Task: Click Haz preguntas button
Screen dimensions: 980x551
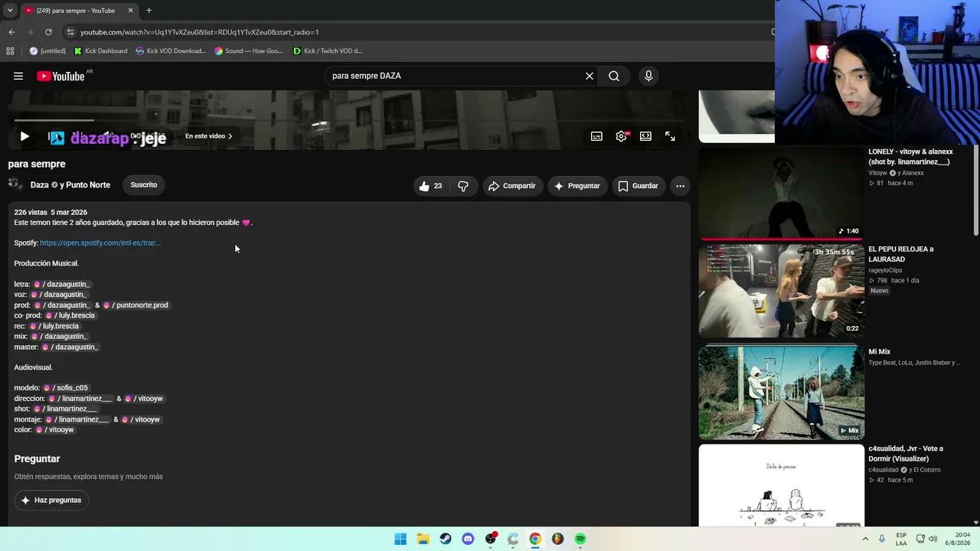Action: (51, 500)
